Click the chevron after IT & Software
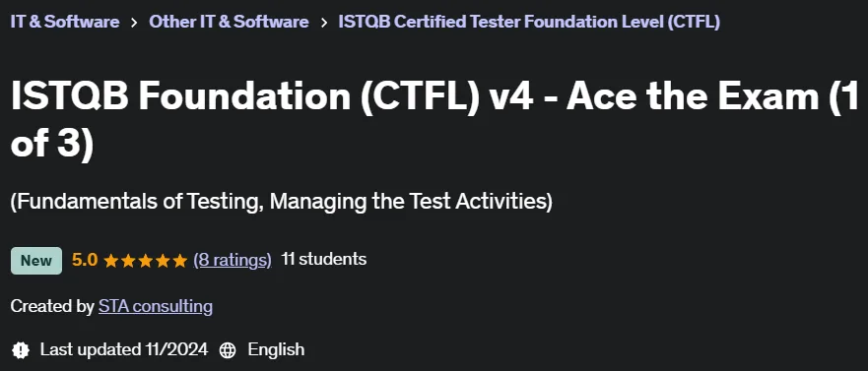Image resolution: width=868 pixels, height=371 pixels. pyautogui.click(x=134, y=23)
